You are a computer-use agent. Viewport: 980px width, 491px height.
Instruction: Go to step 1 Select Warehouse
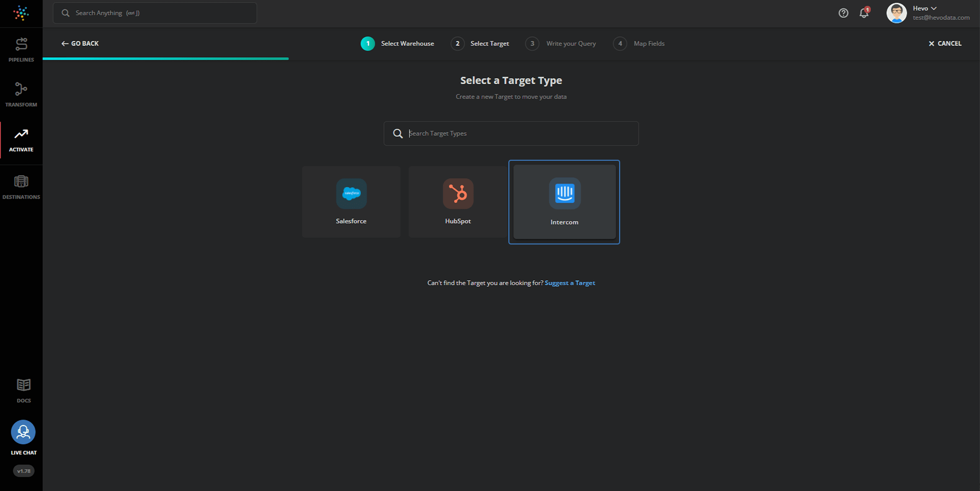[x=398, y=43]
